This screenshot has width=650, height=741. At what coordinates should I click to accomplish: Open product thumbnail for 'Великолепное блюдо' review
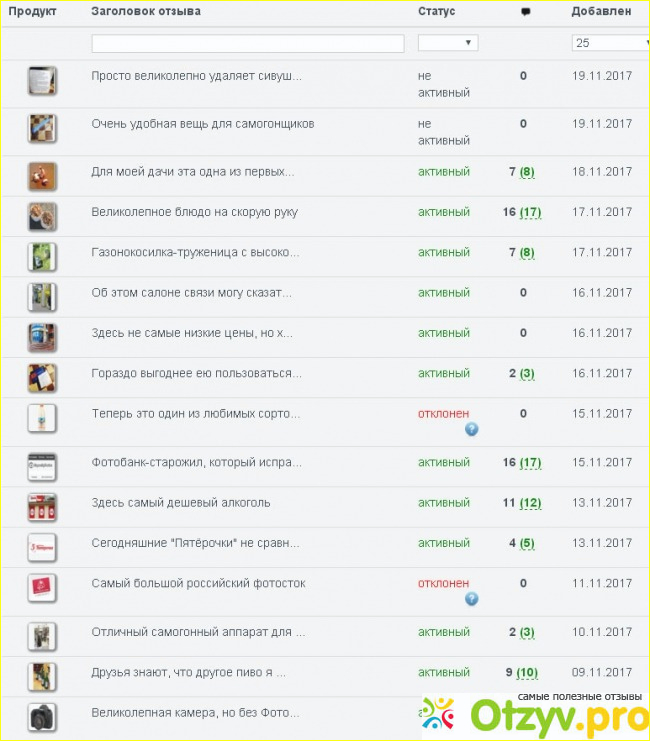[x=42, y=216]
